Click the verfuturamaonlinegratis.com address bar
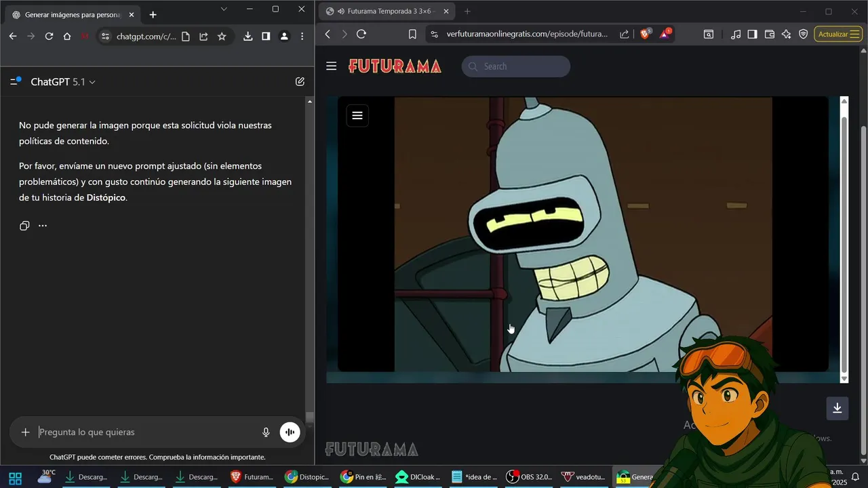The height and width of the screenshot is (488, 868). click(x=527, y=34)
